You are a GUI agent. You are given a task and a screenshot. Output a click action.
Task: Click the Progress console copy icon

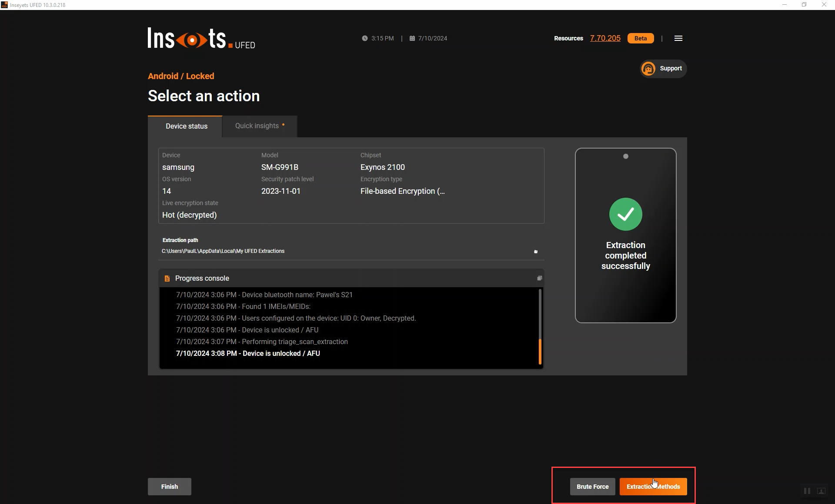[x=539, y=278]
